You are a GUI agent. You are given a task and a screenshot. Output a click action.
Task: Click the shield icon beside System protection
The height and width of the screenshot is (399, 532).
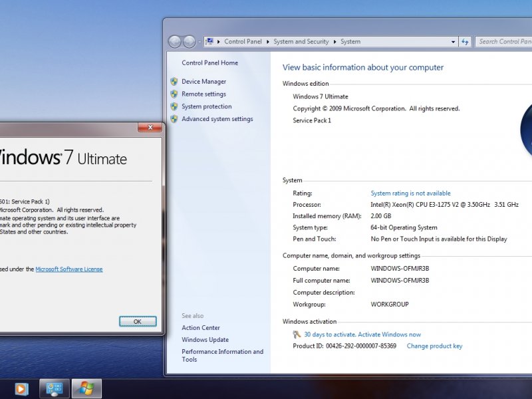pyautogui.click(x=174, y=106)
